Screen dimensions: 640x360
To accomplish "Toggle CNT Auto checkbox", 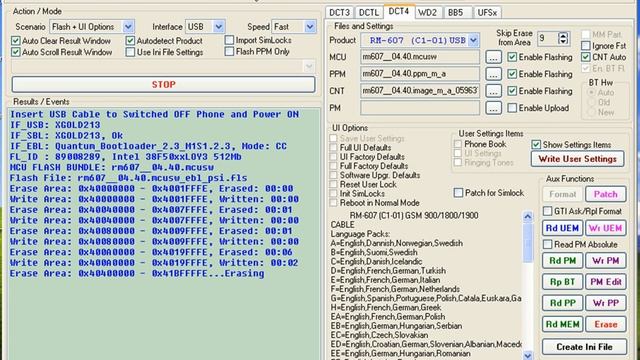I will click(x=586, y=57).
